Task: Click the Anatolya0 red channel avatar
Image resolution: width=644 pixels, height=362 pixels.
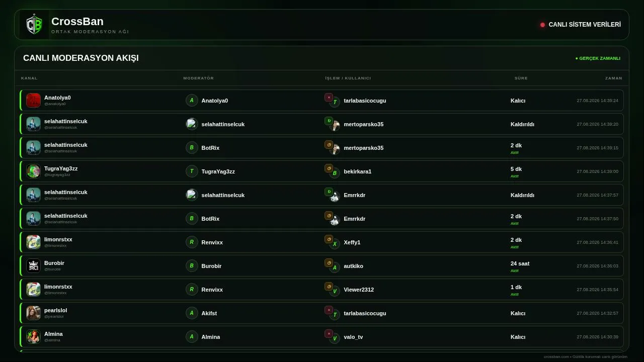Action: (x=33, y=100)
